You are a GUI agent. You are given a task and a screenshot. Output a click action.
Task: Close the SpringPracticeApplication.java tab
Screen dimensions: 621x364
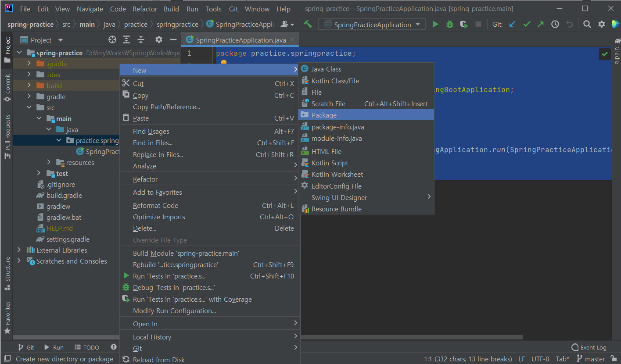click(292, 40)
